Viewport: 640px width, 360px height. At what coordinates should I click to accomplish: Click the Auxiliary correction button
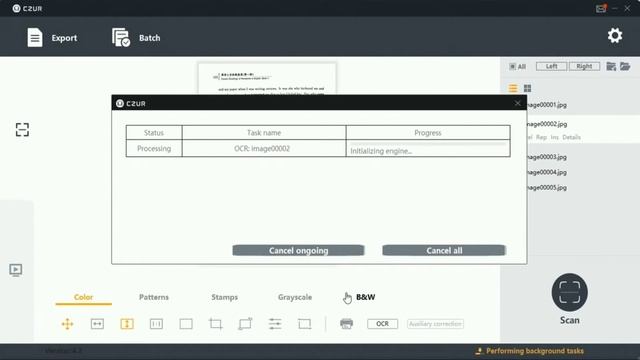(435, 324)
